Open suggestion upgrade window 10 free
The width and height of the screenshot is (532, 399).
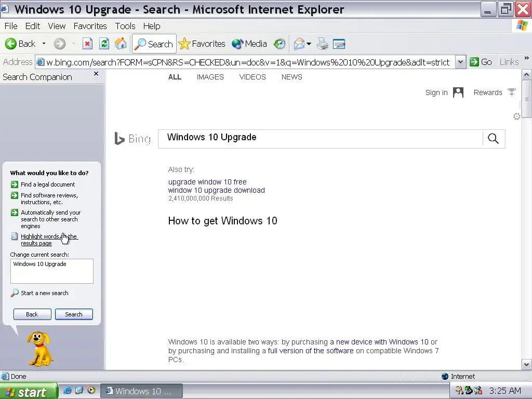pyautogui.click(x=207, y=182)
